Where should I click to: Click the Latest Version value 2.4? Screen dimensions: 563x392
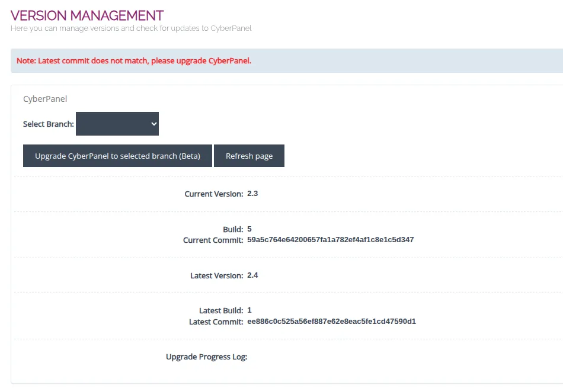(x=252, y=275)
